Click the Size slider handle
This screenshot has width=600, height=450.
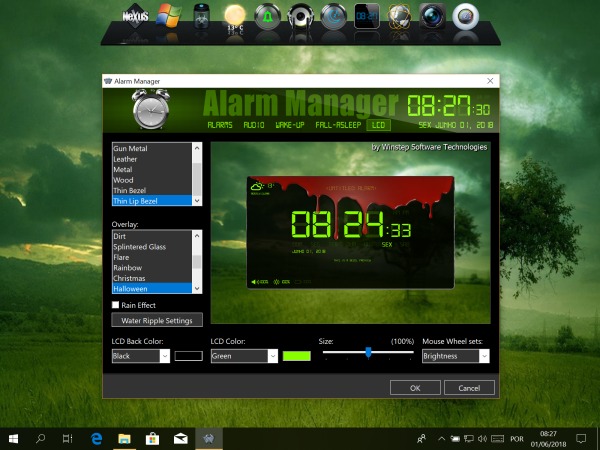pos(369,352)
